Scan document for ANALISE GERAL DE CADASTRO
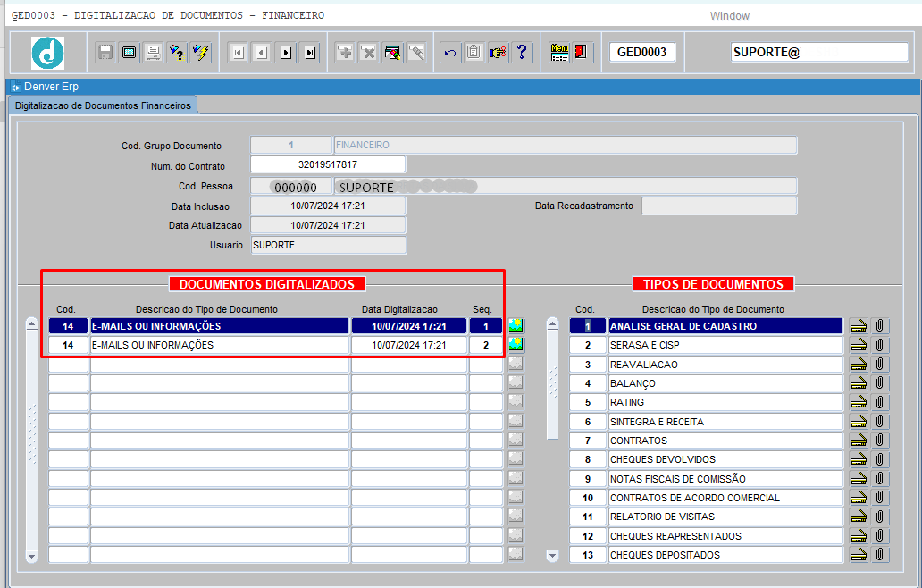Viewport: 922px width, 588px height. click(x=859, y=326)
